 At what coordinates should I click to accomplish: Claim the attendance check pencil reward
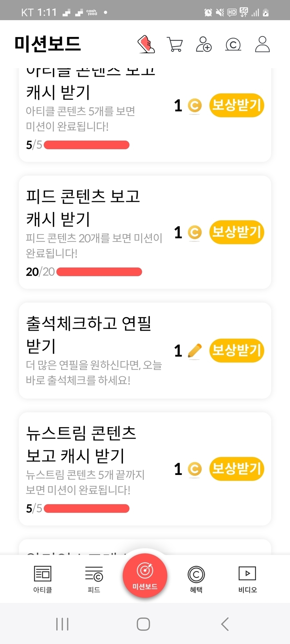[237, 350]
